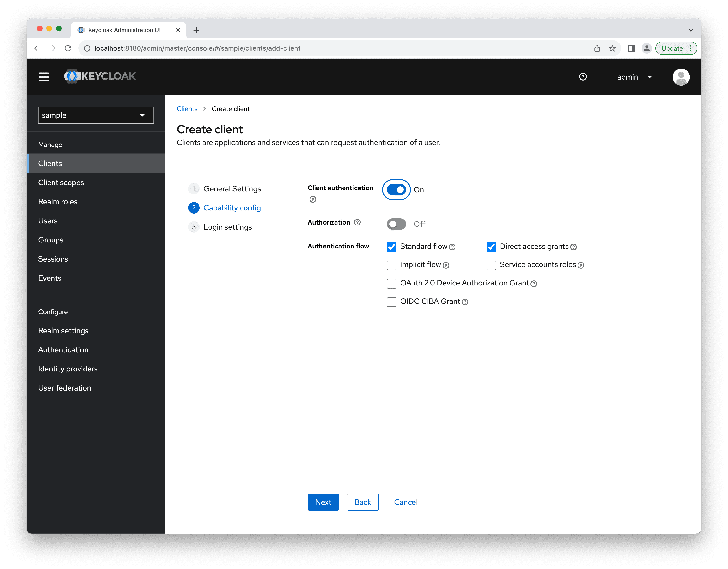
Task: Enable the Service accounts roles checkbox
Action: (x=492, y=265)
